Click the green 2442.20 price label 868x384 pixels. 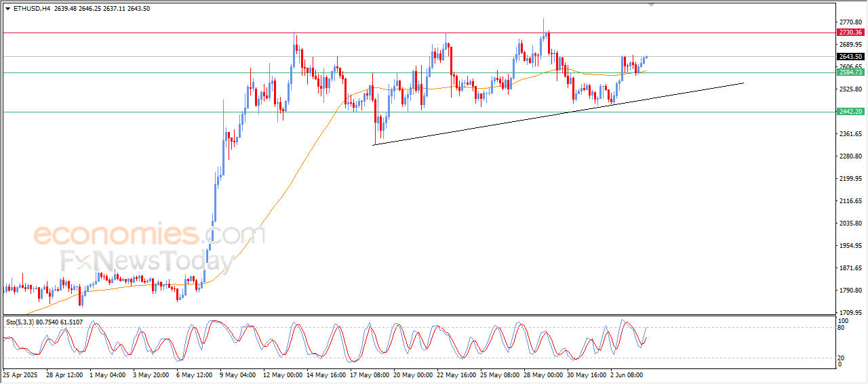850,112
